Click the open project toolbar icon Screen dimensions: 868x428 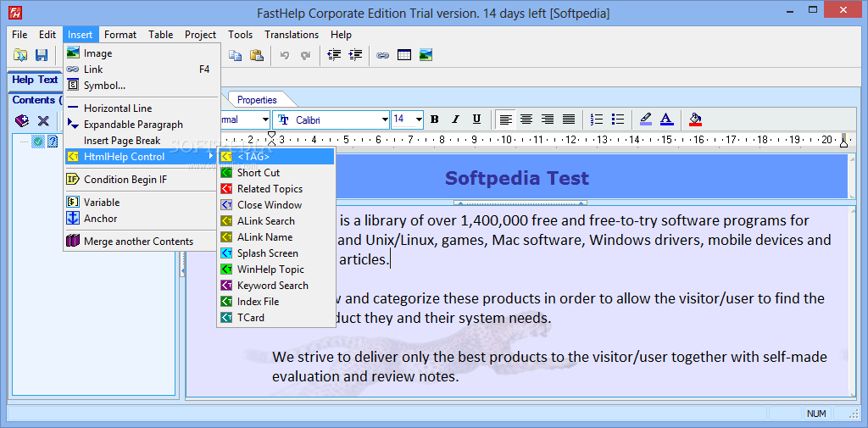tap(20, 55)
